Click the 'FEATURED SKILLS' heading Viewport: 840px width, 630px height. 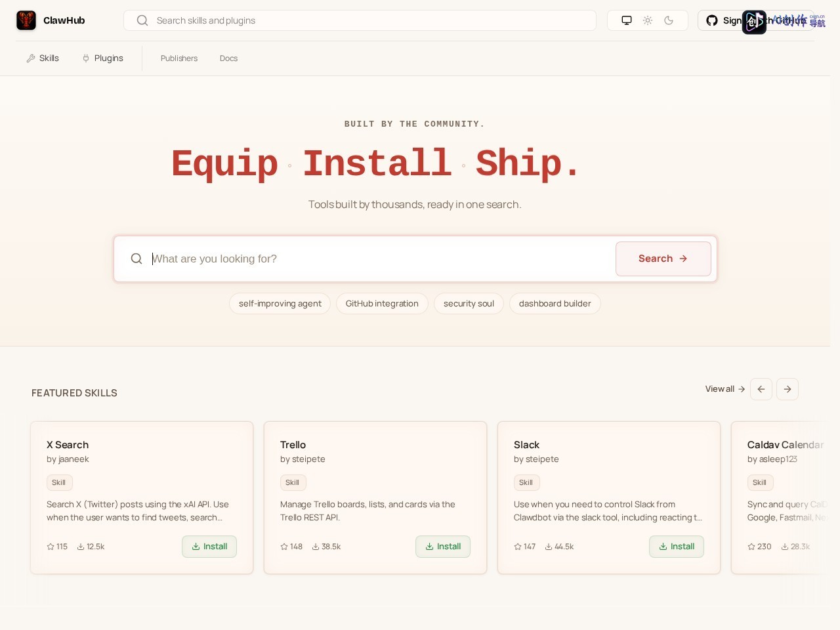74,393
